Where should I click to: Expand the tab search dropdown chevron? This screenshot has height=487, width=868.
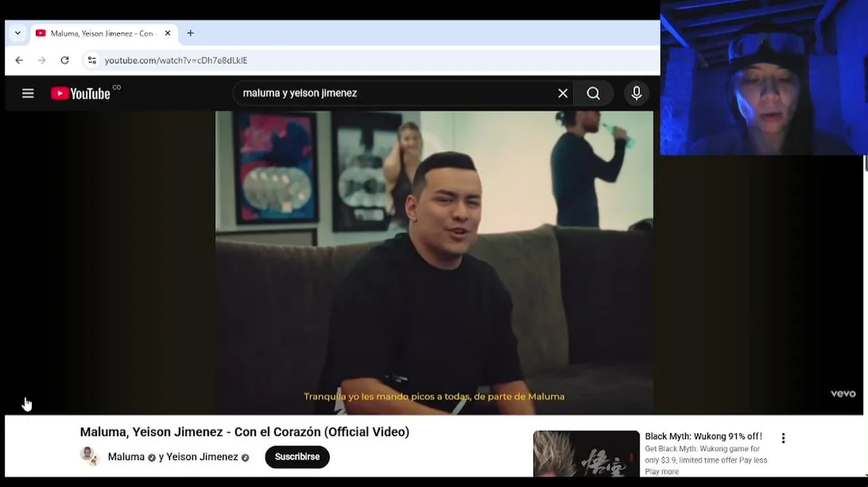tap(18, 33)
